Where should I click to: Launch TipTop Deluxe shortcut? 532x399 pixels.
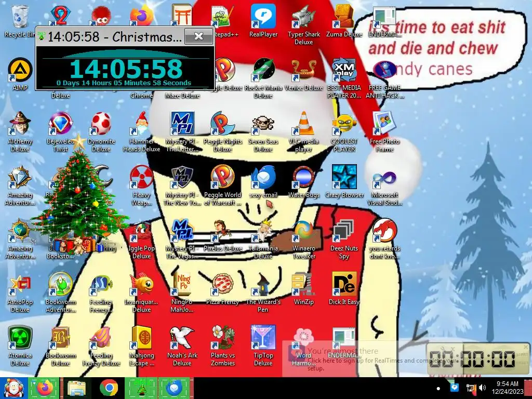coord(263,346)
